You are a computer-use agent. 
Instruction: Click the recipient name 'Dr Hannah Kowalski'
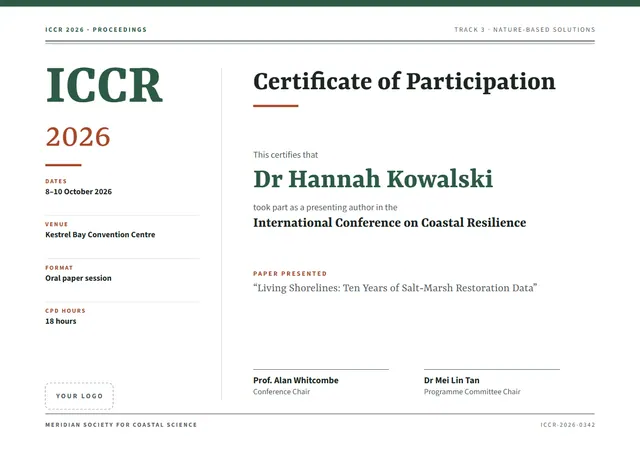tap(373, 179)
